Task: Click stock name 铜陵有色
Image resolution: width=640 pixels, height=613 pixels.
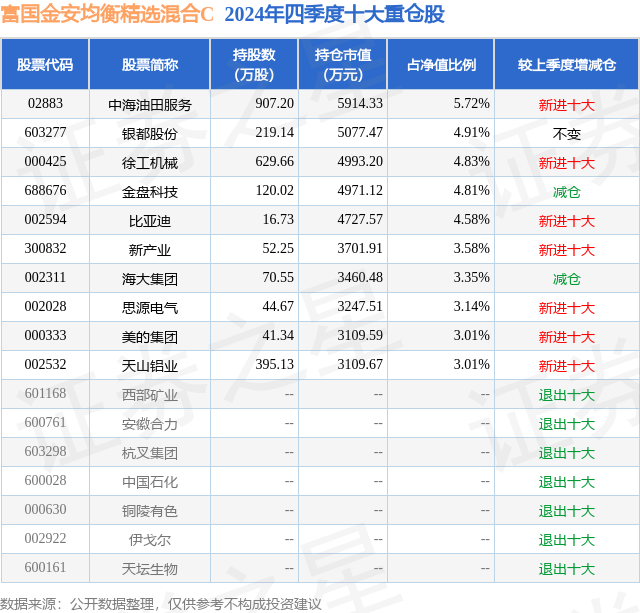Action: (x=150, y=511)
